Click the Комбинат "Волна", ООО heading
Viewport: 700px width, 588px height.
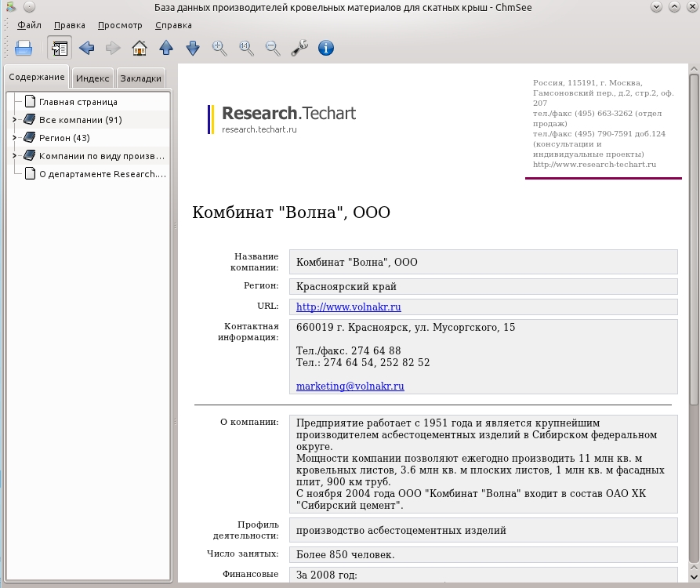pyautogui.click(x=291, y=212)
